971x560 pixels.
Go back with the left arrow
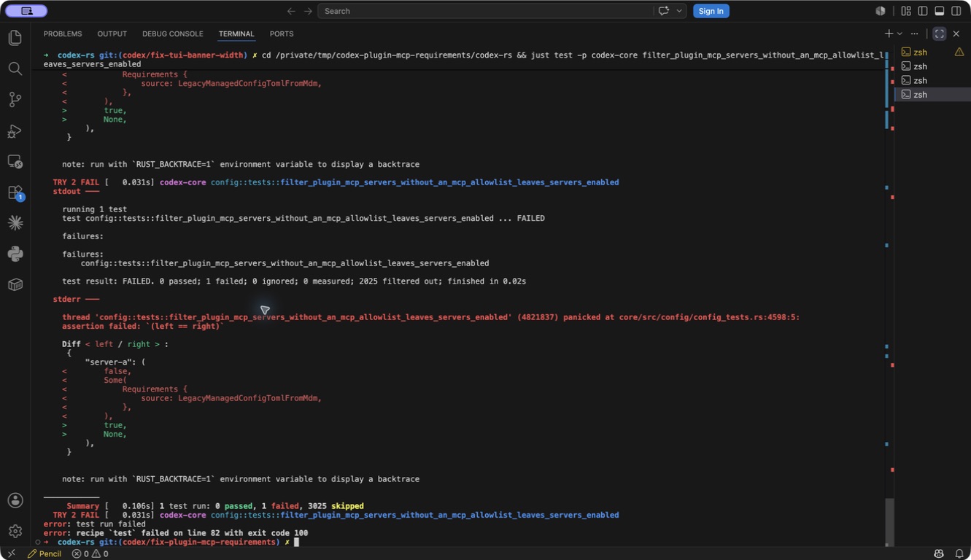click(291, 11)
